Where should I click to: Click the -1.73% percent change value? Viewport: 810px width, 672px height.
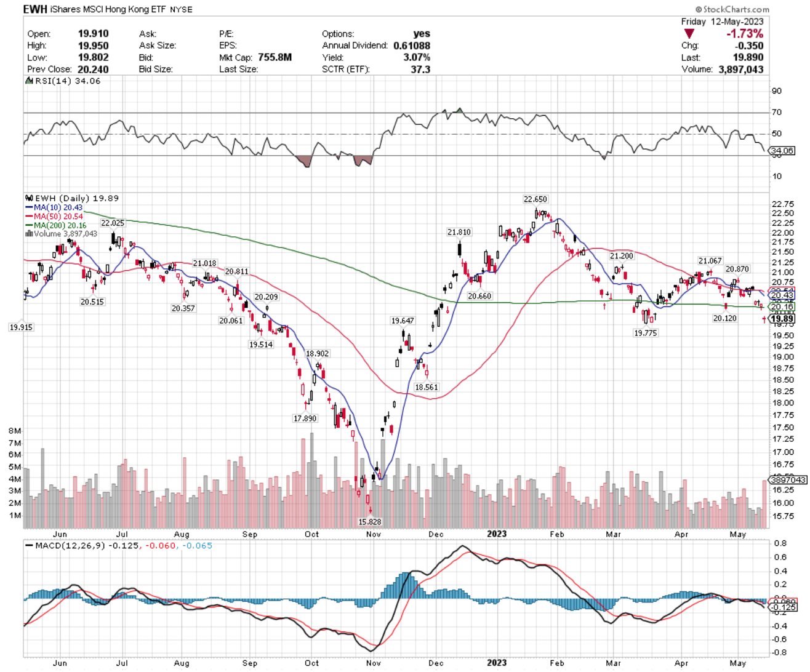(745, 34)
